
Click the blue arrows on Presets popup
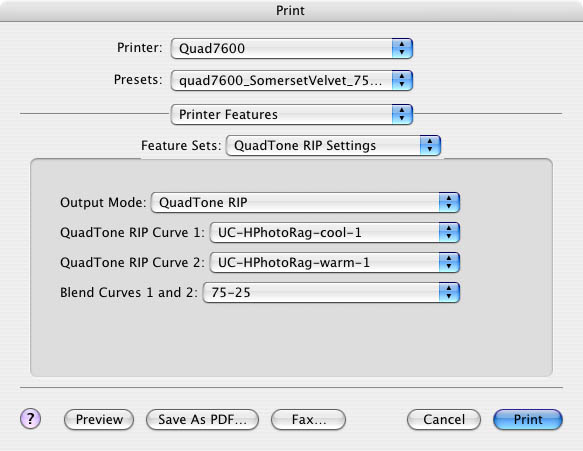pyautogui.click(x=402, y=80)
